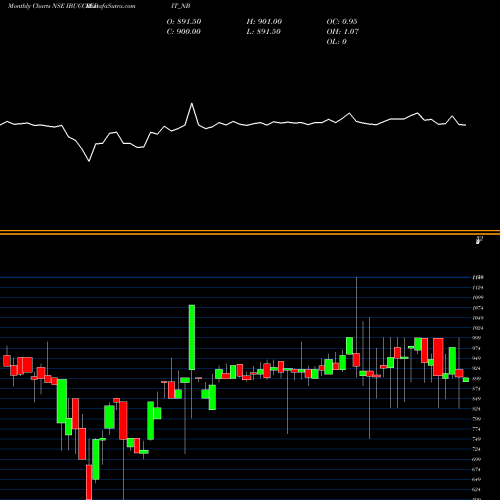This screenshot has width=500, height=500.
Task: Click the close price text C: 900.00
Action: (184, 32)
